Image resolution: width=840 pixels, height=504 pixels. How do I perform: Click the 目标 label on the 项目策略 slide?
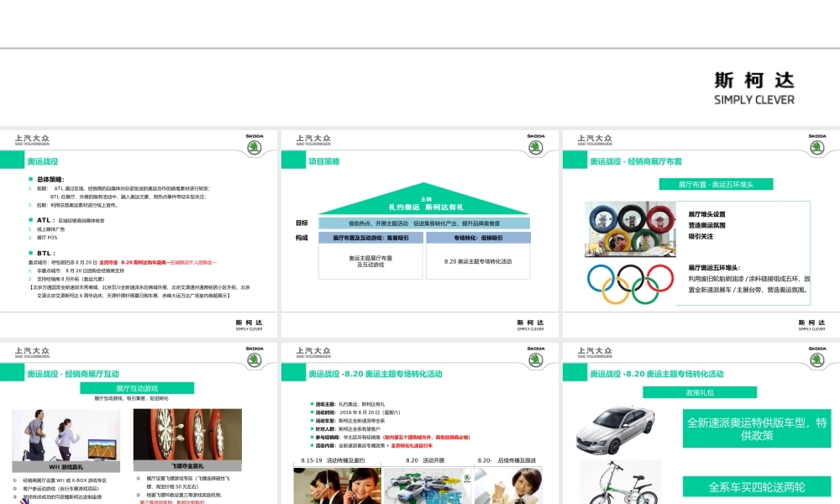[302, 223]
